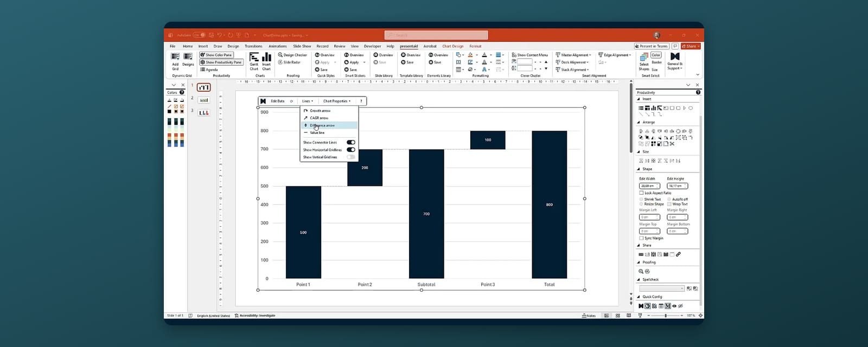Viewport: 868px width, 347px height.
Task: Click the scissors icon in Arrange section
Action: point(672,144)
